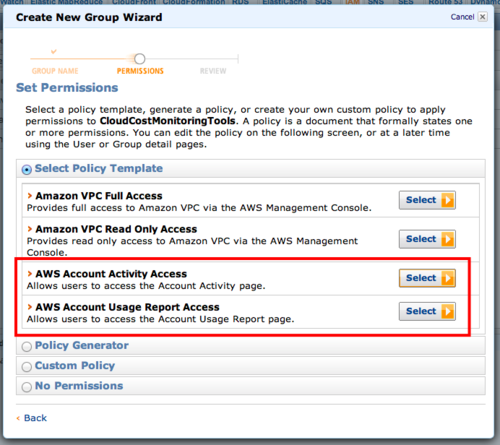This screenshot has width=500, height=445.
Task: Click orange arrow on VPC Read Only Select
Action: click(x=448, y=239)
